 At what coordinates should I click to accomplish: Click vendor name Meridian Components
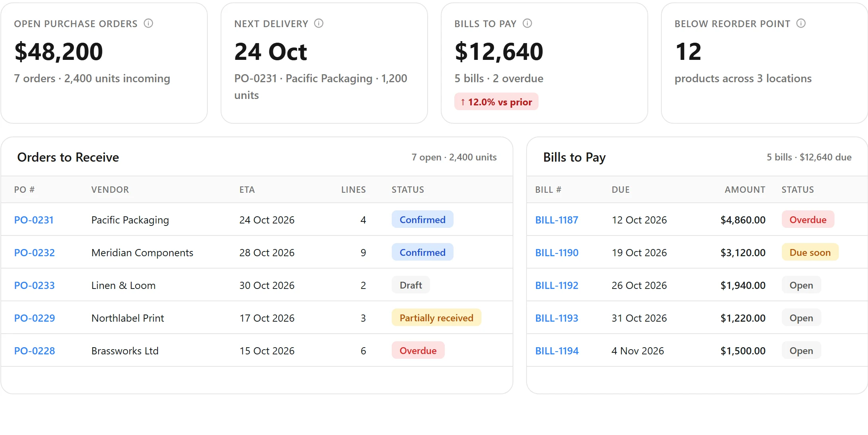pyautogui.click(x=142, y=253)
